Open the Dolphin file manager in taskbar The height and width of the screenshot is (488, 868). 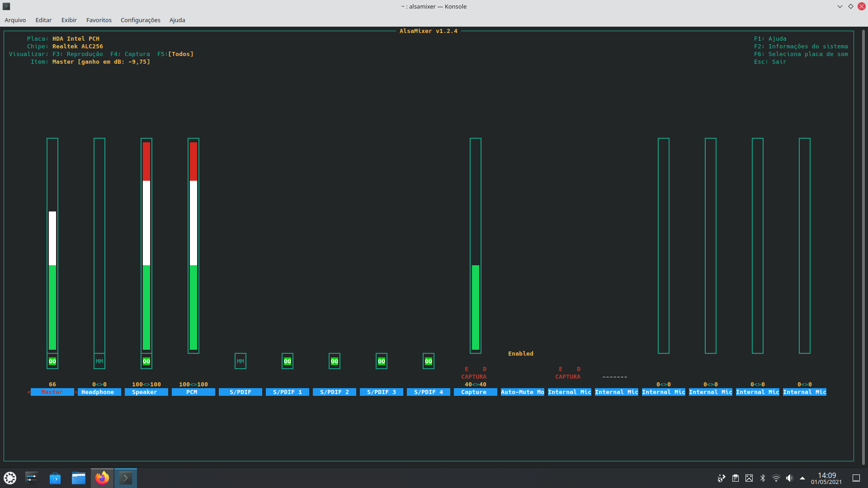(x=79, y=478)
